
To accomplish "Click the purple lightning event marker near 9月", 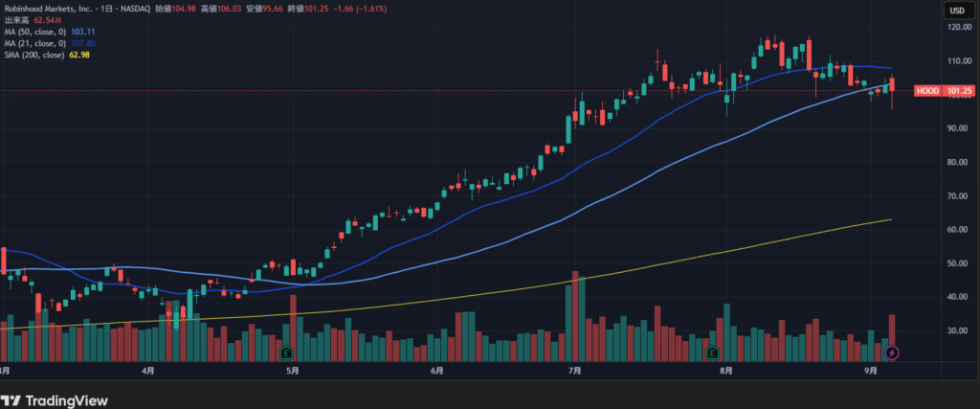I will [x=893, y=353].
